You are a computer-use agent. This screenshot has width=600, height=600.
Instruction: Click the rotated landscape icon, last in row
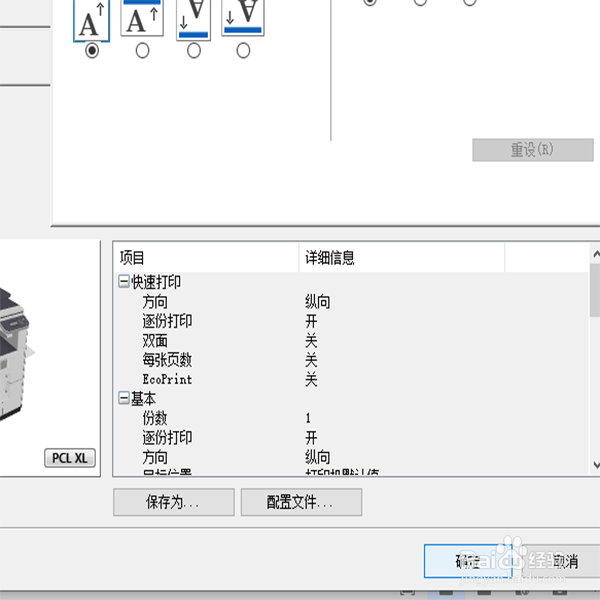tap(243, 18)
